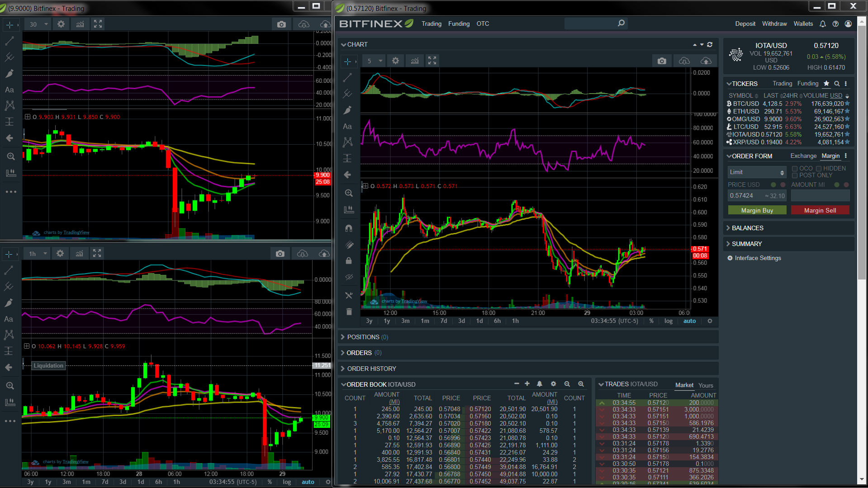Open the Limit order type dropdown
The image size is (868, 488).
pos(757,172)
